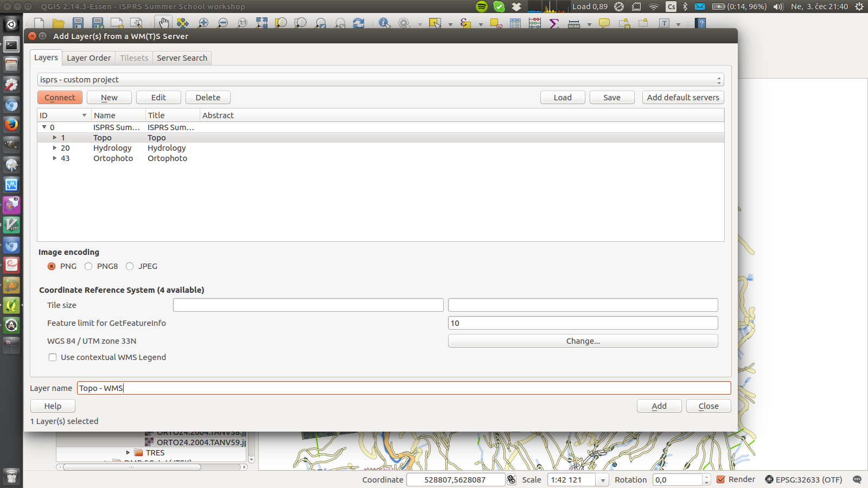The width and height of the screenshot is (868, 488).
Task: Select the Measure Line ruler tool
Action: coord(574,23)
